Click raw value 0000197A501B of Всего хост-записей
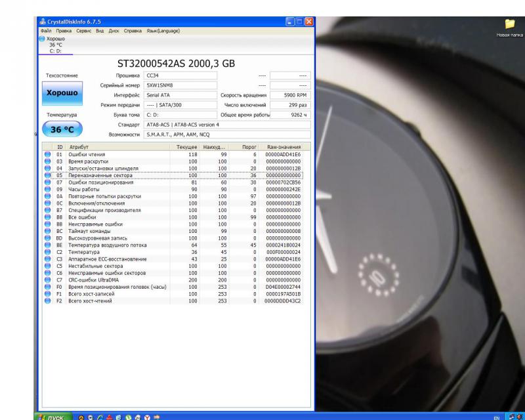 click(283, 294)
